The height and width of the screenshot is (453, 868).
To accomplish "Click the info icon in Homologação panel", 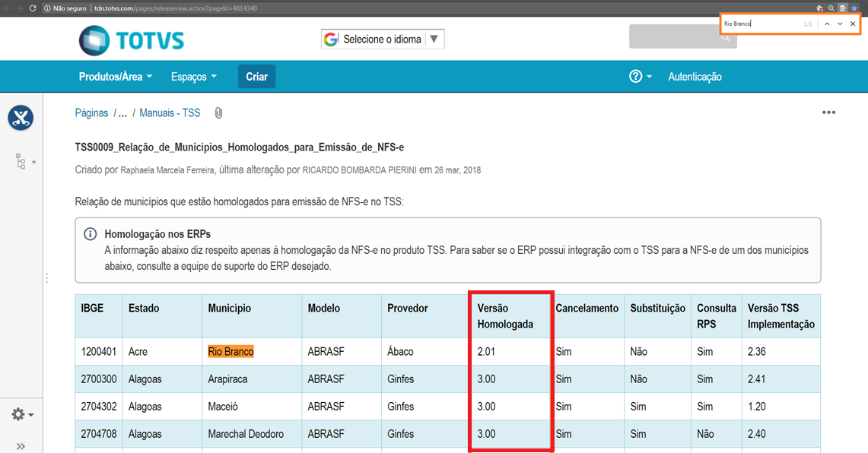I will 90,234.
